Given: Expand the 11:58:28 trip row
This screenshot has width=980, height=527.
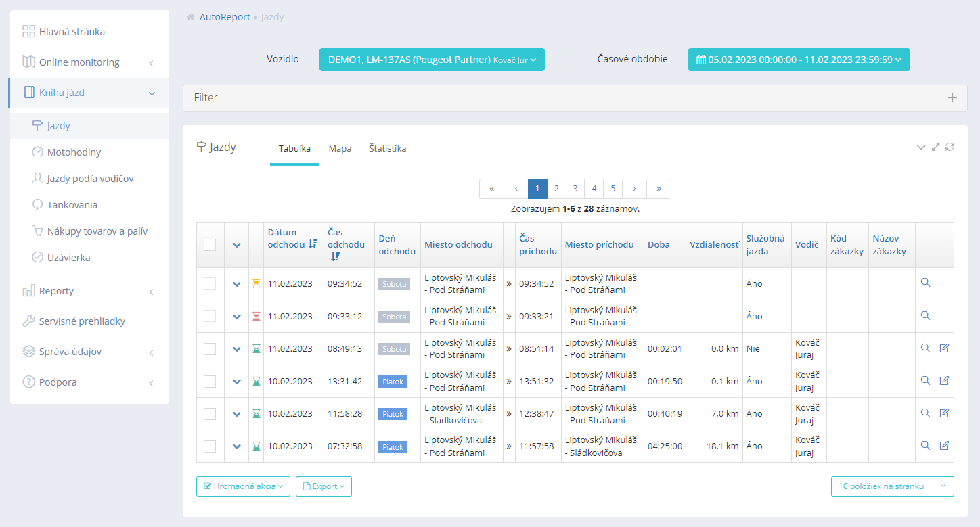Looking at the screenshot, I should coord(237,414).
